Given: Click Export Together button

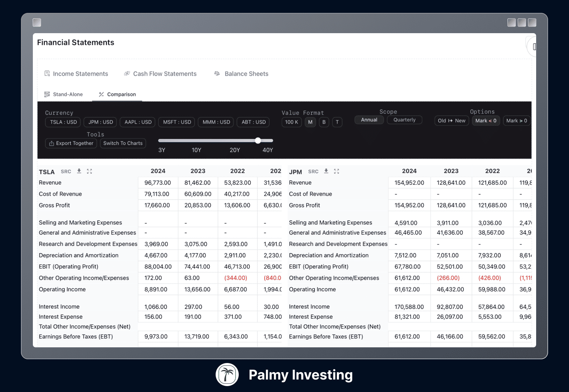Looking at the screenshot, I should coord(71,143).
